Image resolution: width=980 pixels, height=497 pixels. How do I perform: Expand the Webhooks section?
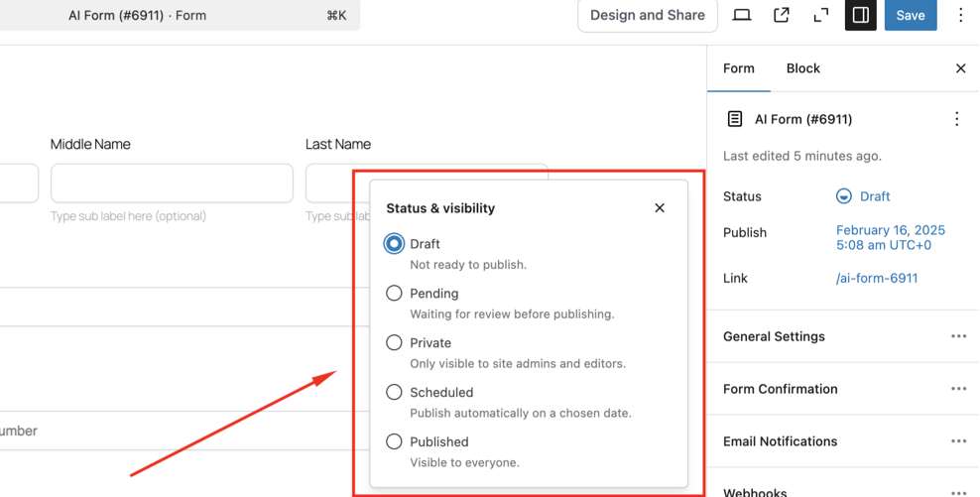click(843, 484)
